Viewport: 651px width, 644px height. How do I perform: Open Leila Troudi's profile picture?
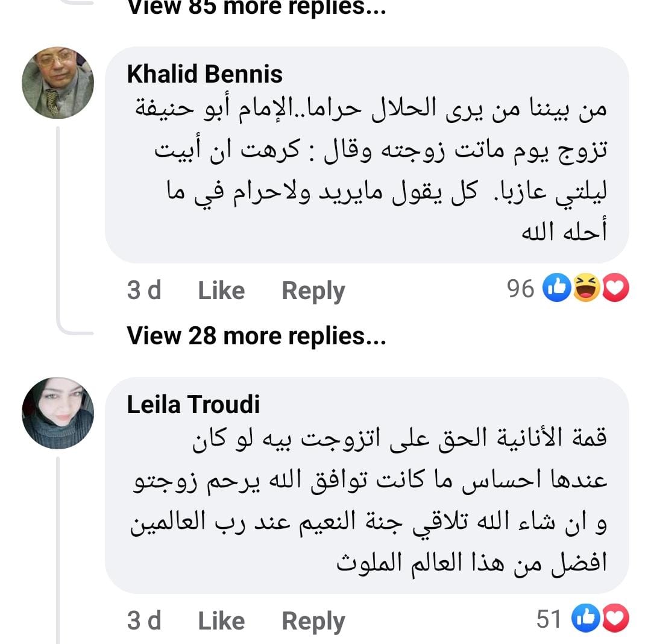tap(58, 413)
